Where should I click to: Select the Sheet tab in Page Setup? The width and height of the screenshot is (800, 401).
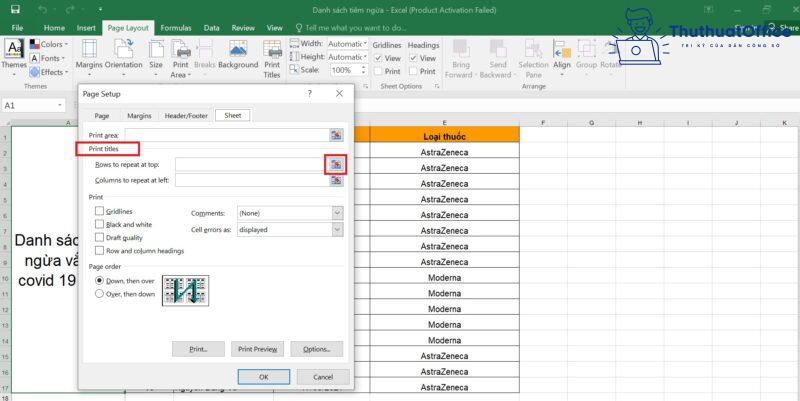pos(233,115)
